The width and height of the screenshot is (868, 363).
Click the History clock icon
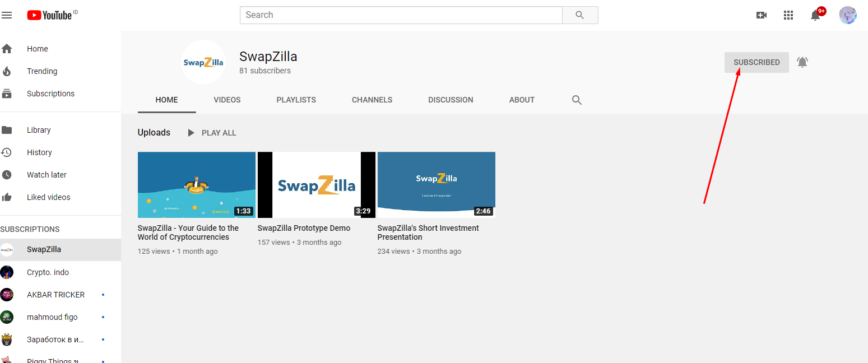pyautogui.click(x=7, y=152)
